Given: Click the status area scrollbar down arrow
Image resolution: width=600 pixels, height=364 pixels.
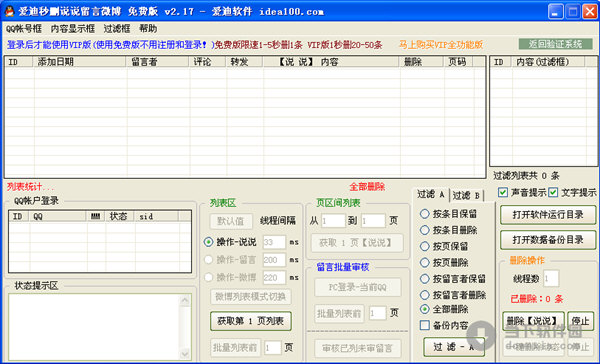Looking at the screenshot, I should tap(185, 353).
